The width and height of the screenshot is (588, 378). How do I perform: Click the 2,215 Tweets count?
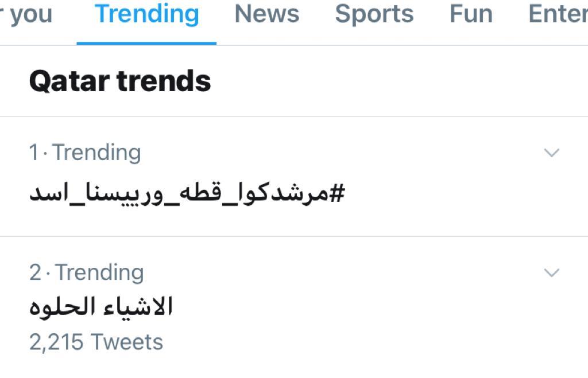point(96,342)
